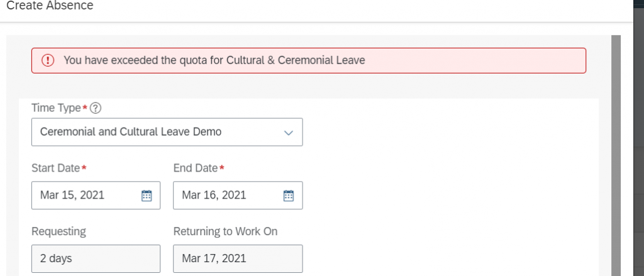Click the pink error message strip's empty area
This screenshot has height=276, width=644.
pyautogui.click(x=472, y=61)
